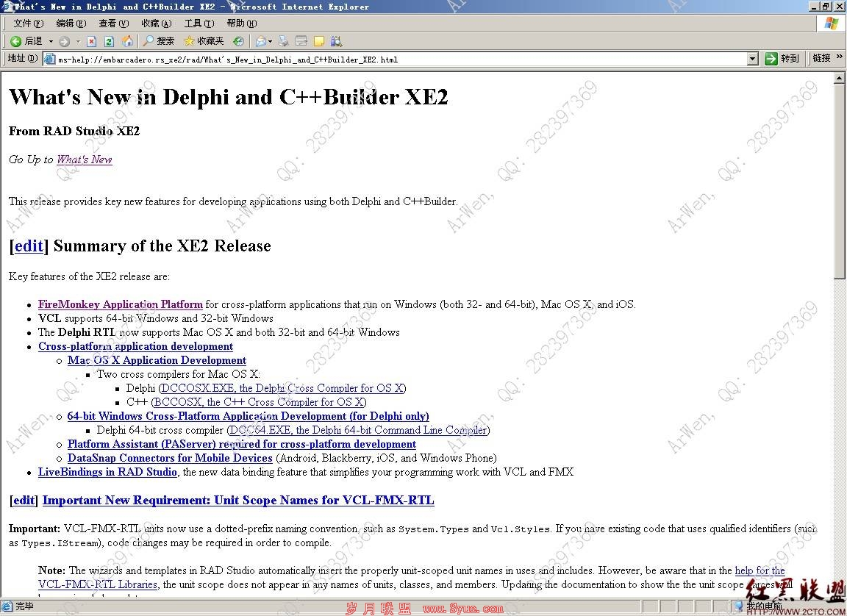This screenshot has width=847, height=616.
Task: Click the page icon in address bar
Action: (x=50, y=59)
